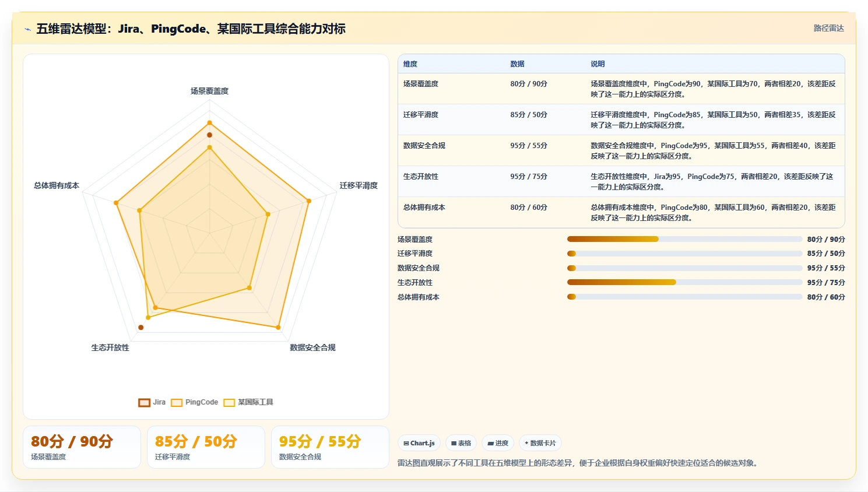Select the 迁移平滑度 radar axis label
The width and height of the screenshot is (868, 492).
[x=359, y=185]
